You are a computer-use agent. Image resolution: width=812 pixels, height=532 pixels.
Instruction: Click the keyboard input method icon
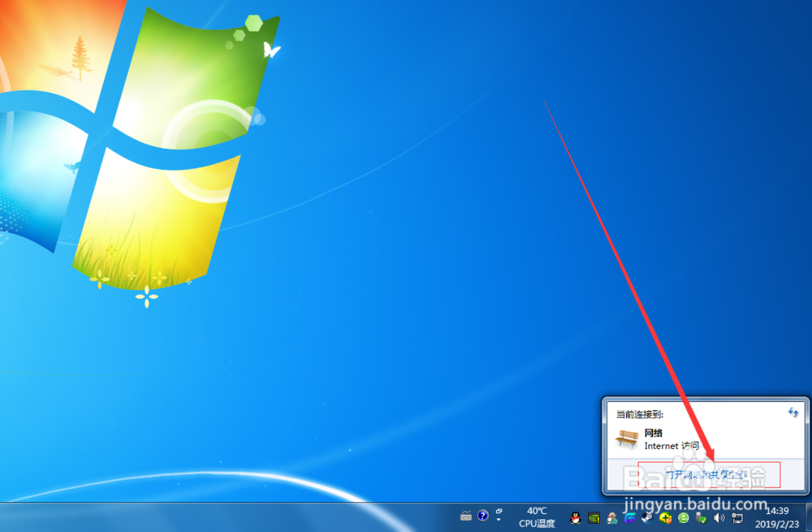click(465, 516)
